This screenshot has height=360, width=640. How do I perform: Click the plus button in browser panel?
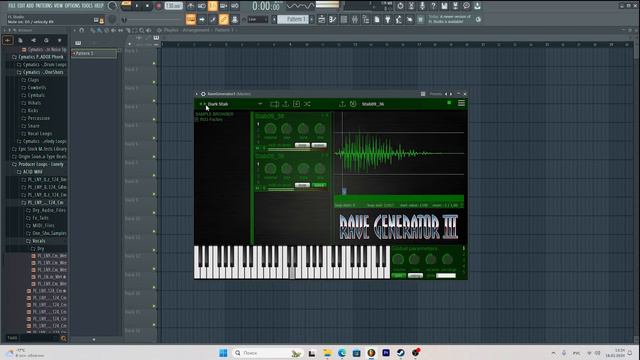pyautogui.click(x=7, y=40)
